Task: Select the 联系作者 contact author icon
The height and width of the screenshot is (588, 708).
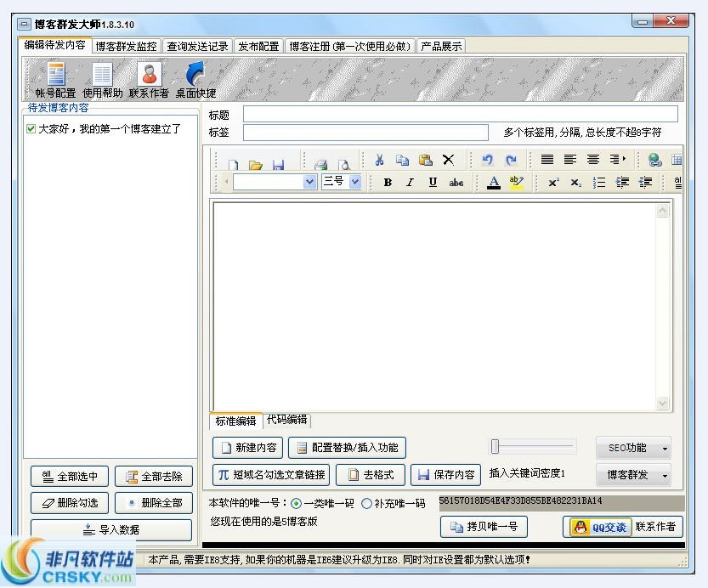Action: 148,79
